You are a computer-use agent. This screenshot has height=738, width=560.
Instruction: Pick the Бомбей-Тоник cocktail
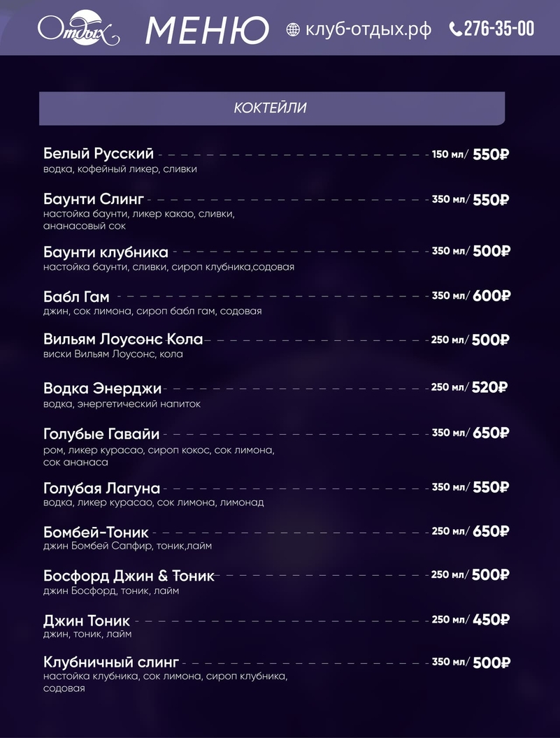point(96,533)
